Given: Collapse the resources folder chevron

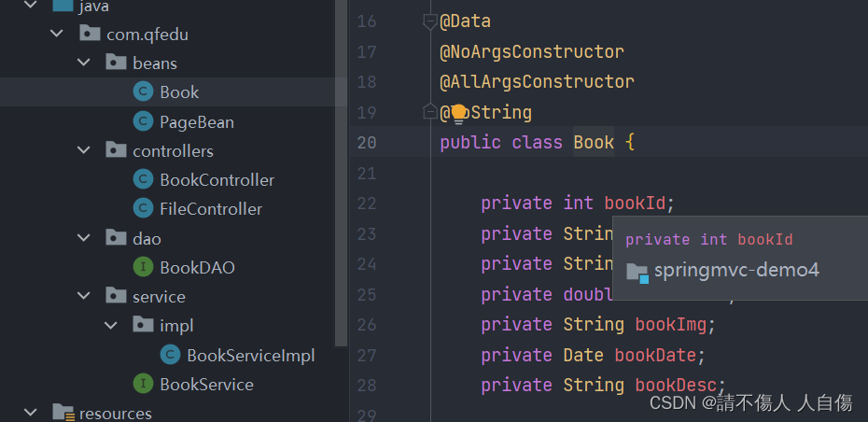Looking at the screenshot, I should (30, 413).
